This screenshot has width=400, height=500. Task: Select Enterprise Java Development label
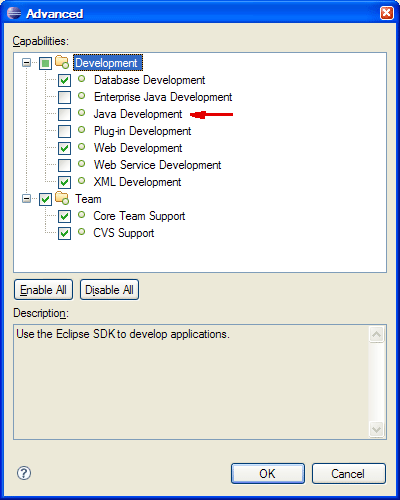[163, 97]
